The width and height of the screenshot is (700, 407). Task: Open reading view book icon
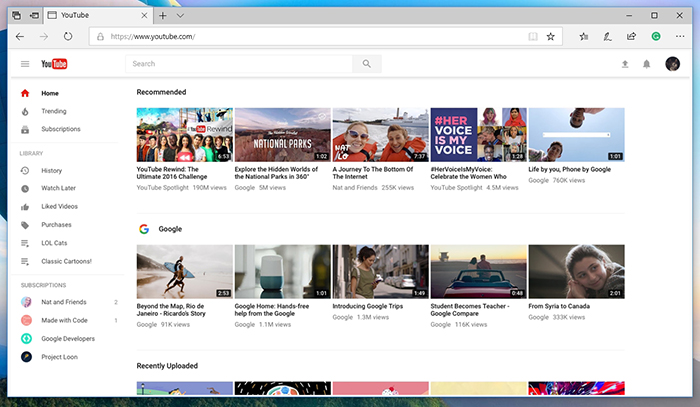(533, 37)
